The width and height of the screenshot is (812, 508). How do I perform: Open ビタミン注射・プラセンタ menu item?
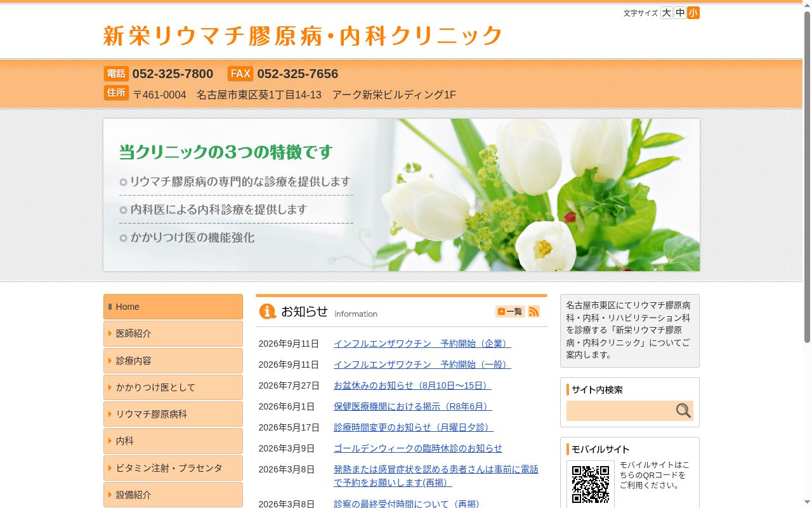(x=173, y=468)
